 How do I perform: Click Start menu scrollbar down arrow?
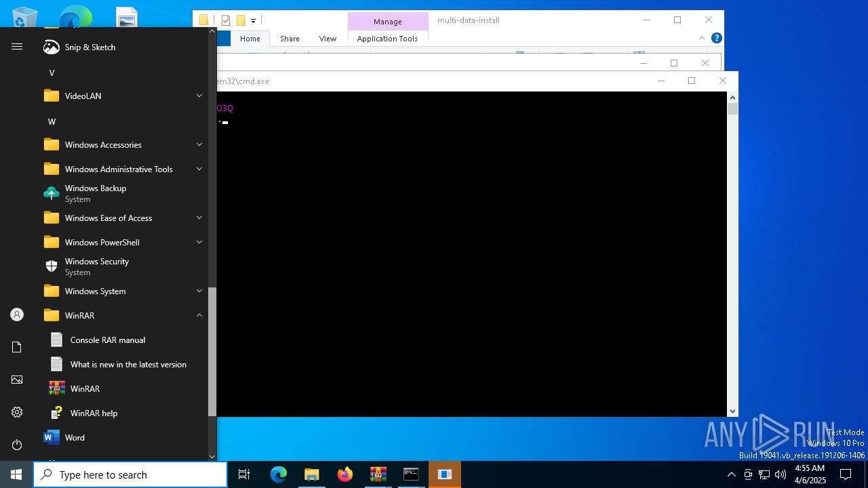(212, 456)
